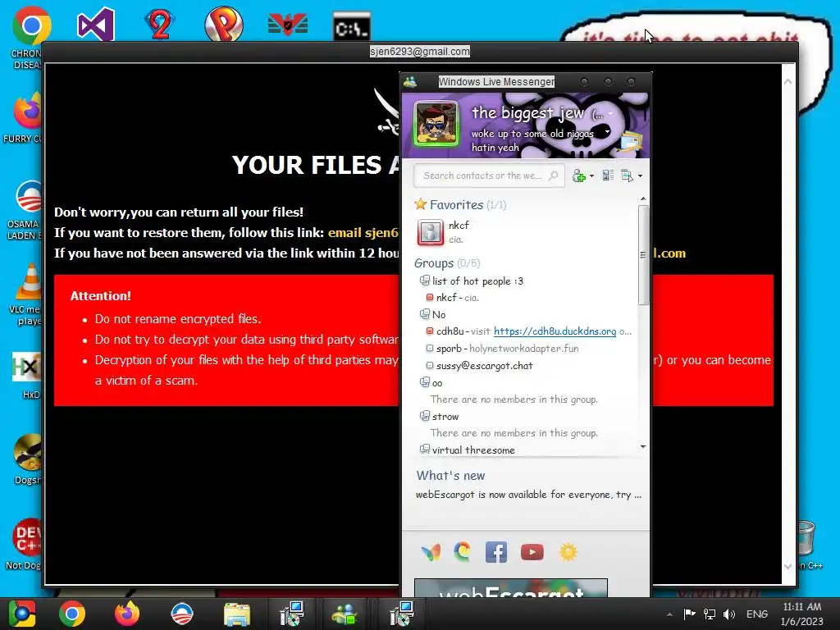Screen dimensions: 840x630
Task: Collapse the 'No' group
Action: 433,314
